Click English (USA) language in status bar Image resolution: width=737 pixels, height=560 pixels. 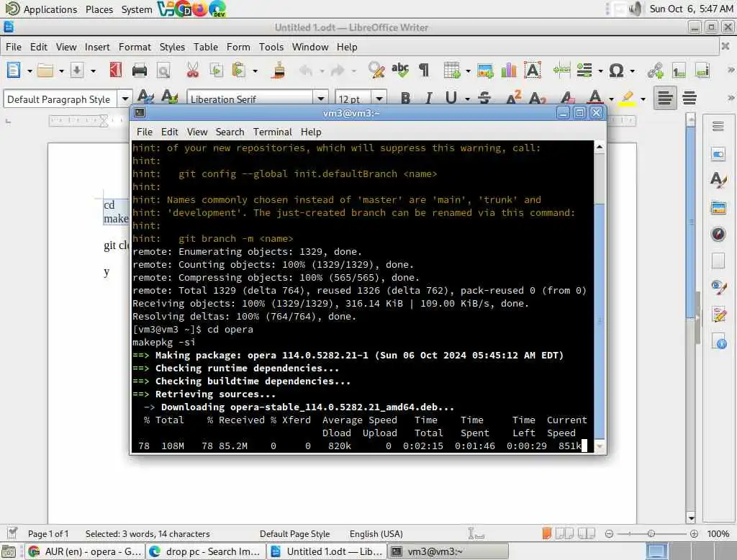[x=376, y=534]
